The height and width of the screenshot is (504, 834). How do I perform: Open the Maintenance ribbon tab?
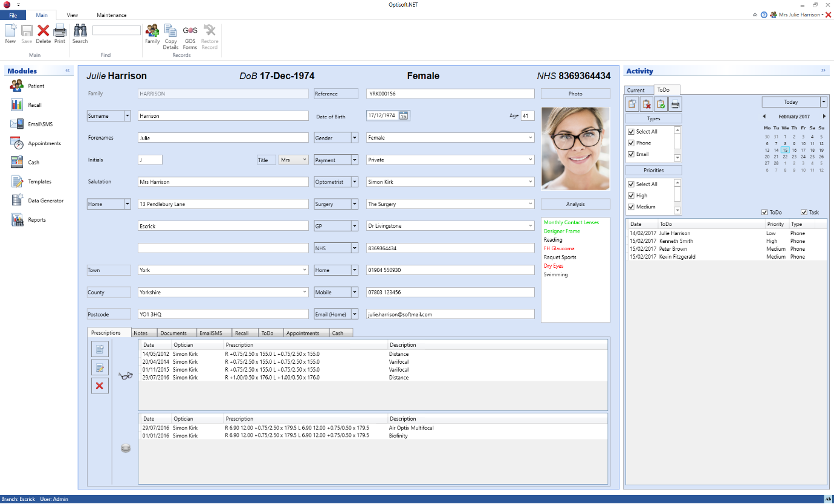tap(111, 15)
